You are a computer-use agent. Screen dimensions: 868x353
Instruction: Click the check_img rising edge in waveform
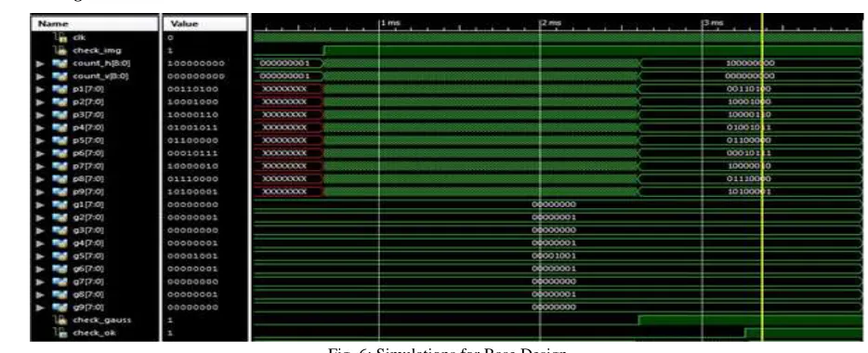click(323, 50)
